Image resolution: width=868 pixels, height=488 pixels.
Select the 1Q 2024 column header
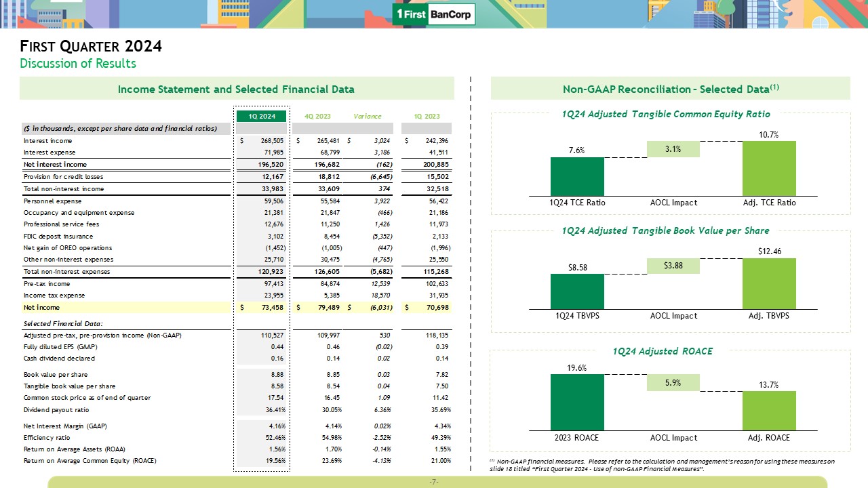[262, 116]
